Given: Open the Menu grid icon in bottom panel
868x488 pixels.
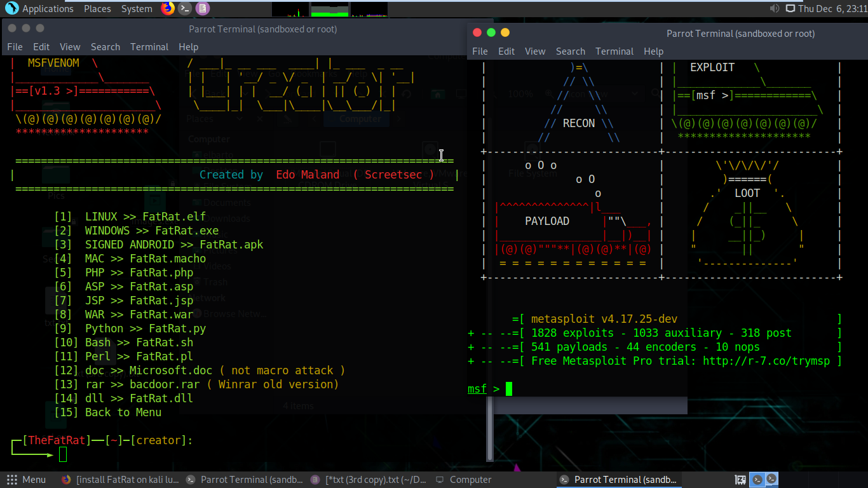Looking at the screenshot, I should (12, 480).
